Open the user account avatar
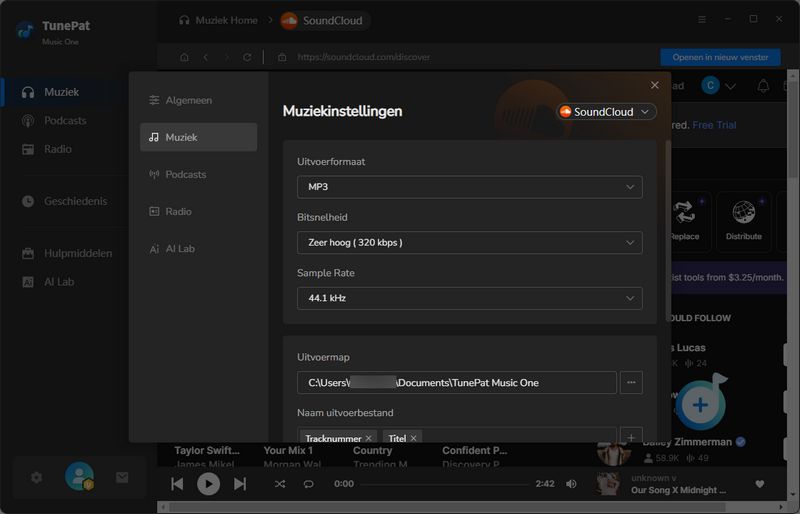This screenshot has height=514, width=800. [79, 476]
